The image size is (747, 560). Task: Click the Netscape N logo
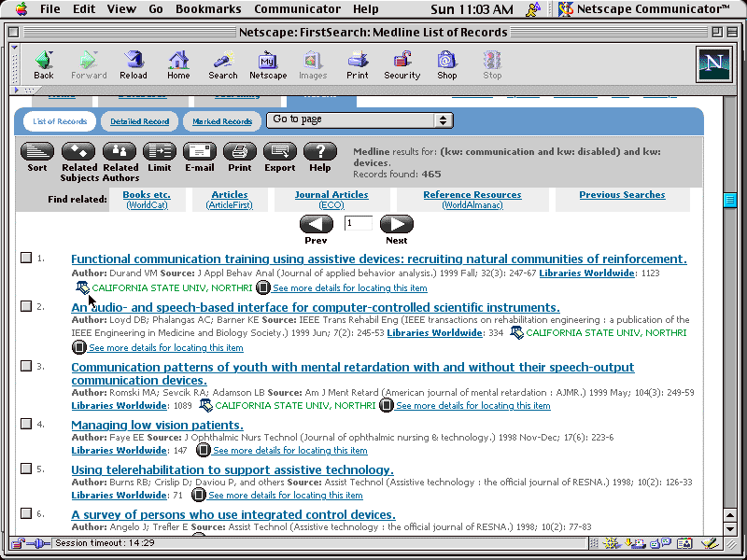(x=713, y=64)
